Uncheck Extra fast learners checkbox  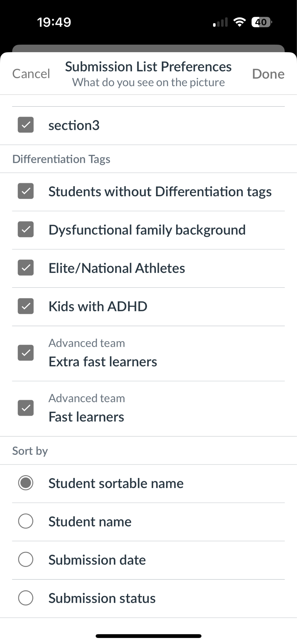(26, 353)
